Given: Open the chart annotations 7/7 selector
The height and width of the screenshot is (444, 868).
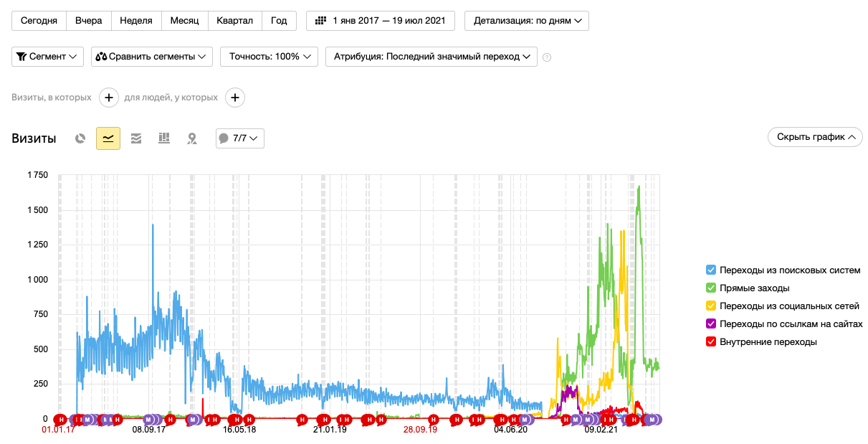Looking at the screenshot, I should (240, 138).
